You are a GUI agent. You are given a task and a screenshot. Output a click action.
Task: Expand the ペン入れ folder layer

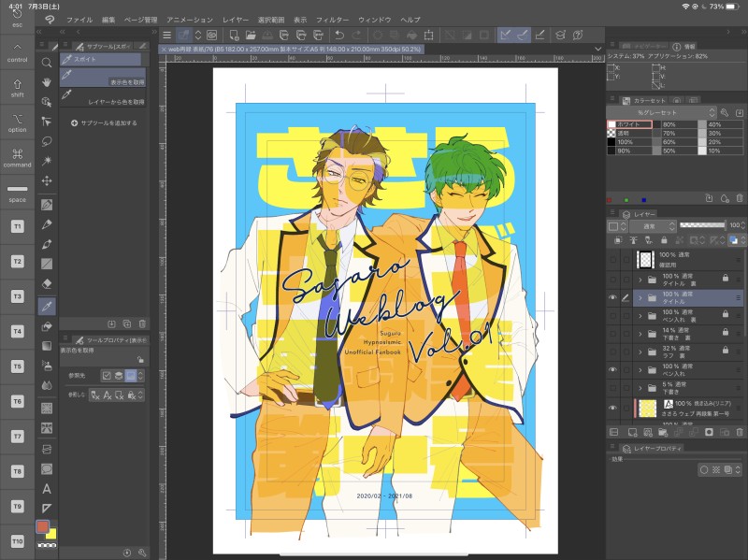pyautogui.click(x=640, y=369)
